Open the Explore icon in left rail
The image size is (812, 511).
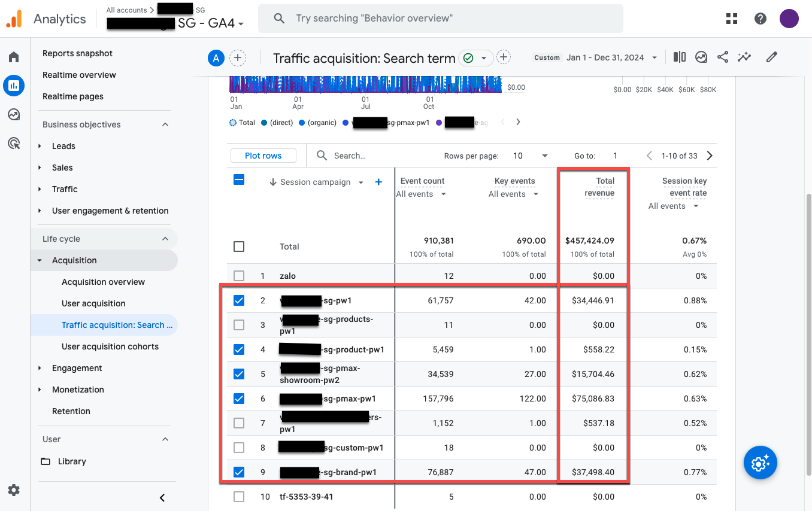[14, 114]
